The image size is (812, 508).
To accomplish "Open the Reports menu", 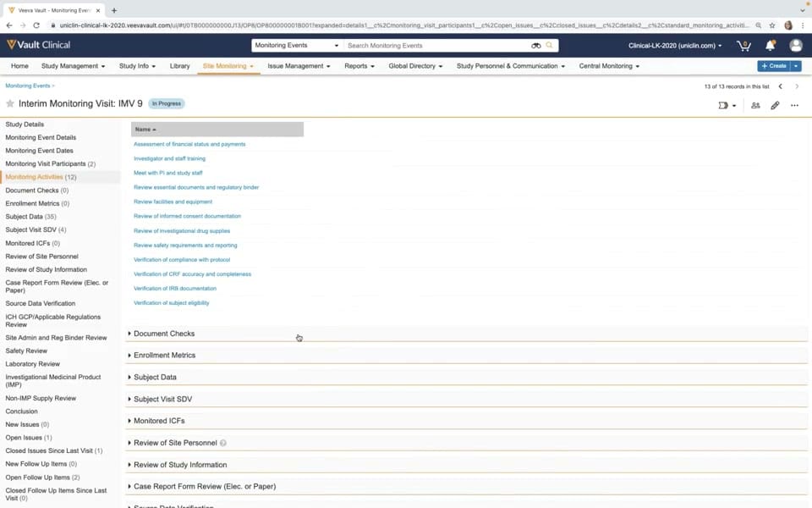I will (359, 66).
